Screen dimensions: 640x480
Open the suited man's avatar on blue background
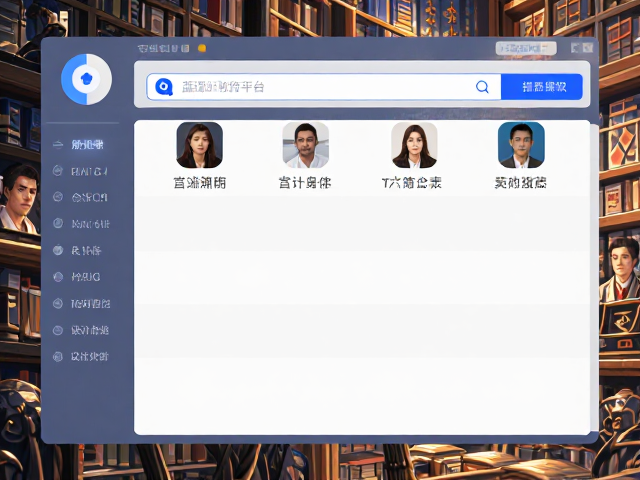(x=521, y=145)
